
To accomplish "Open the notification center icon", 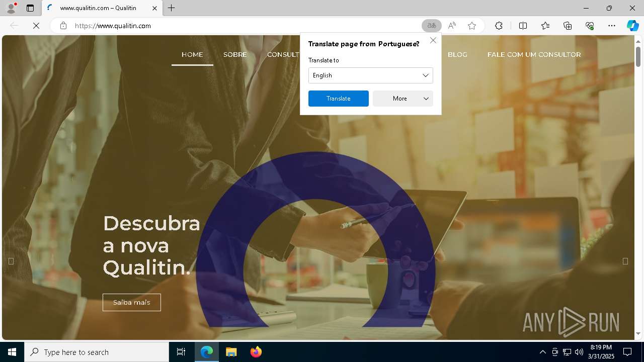I will pyautogui.click(x=627, y=352).
